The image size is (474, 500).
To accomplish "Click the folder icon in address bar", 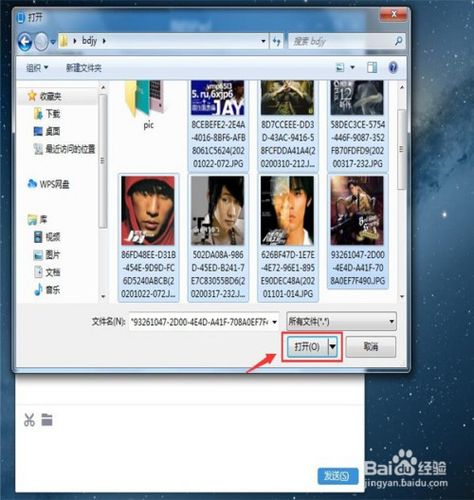I will point(63,41).
